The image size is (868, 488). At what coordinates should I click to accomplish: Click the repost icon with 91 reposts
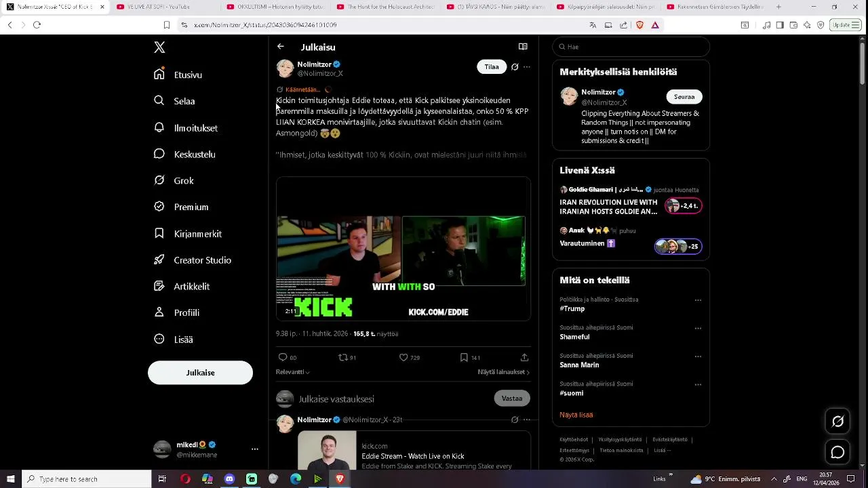pyautogui.click(x=343, y=357)
